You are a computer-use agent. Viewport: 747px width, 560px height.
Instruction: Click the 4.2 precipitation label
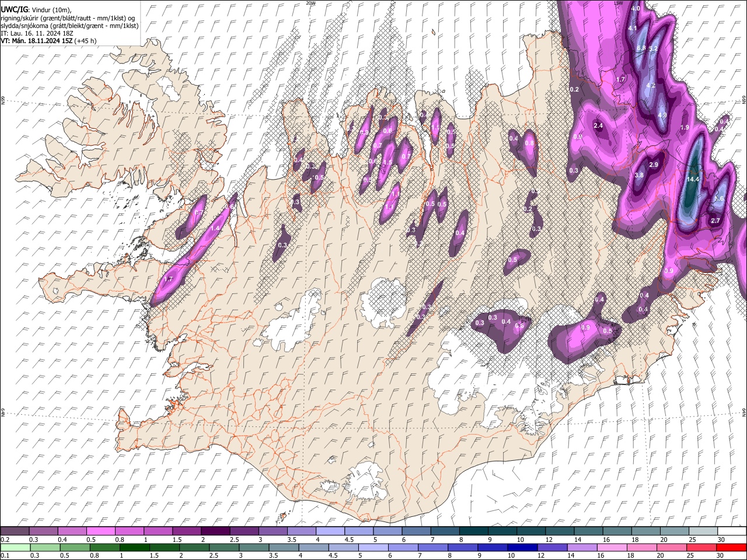pyautogui.click(x=651, y=86)
